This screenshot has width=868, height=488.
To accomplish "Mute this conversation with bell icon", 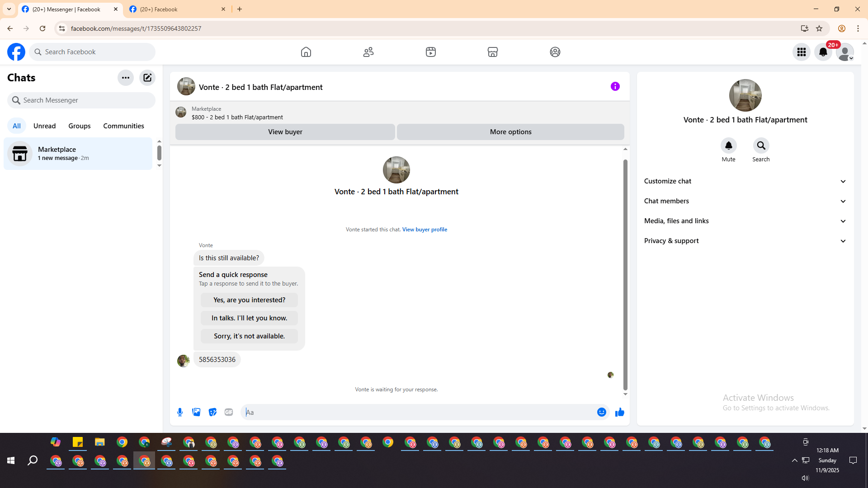I will click(728, 145).
